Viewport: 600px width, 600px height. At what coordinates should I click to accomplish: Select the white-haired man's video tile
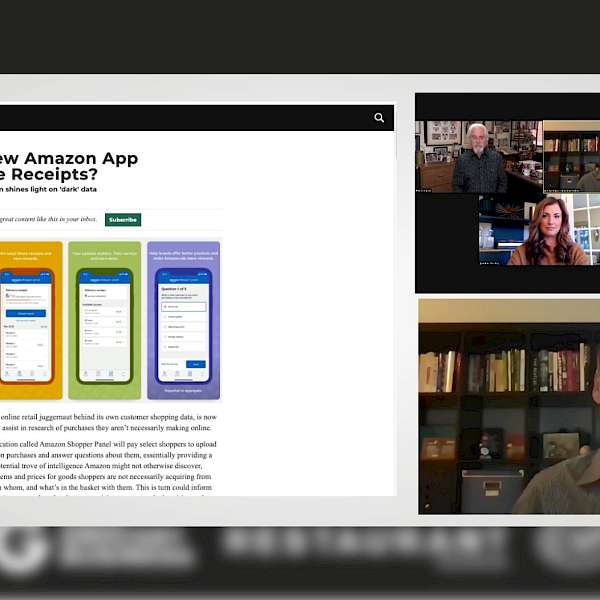(x=479, y=157)
